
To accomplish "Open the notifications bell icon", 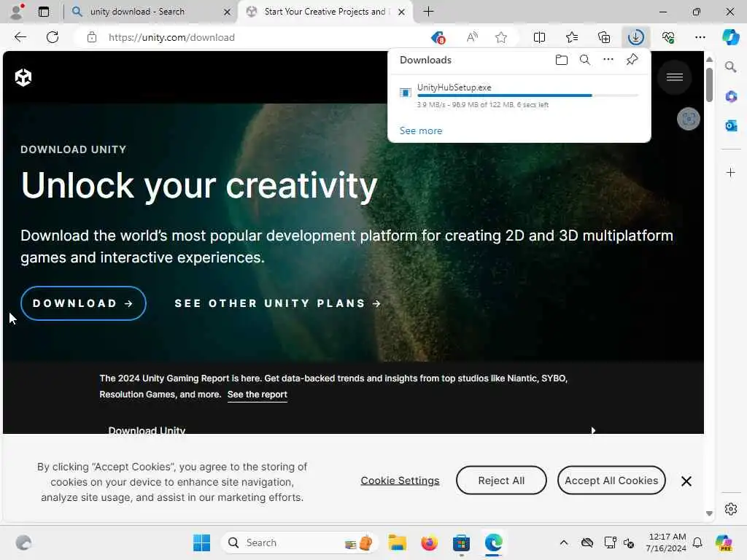I will pos(697,542).
